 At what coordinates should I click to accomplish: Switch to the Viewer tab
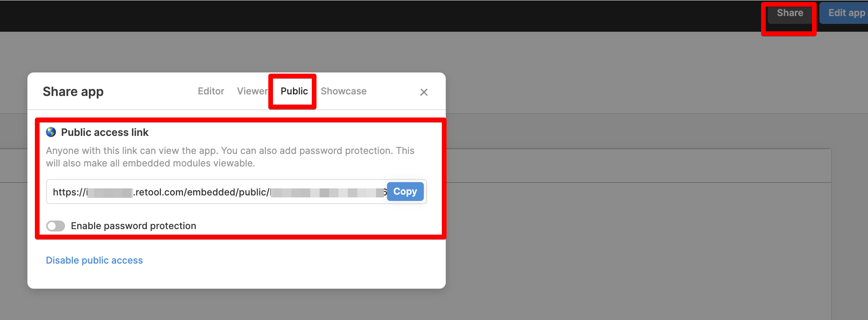pyautogui.click(x=252, y=91)
